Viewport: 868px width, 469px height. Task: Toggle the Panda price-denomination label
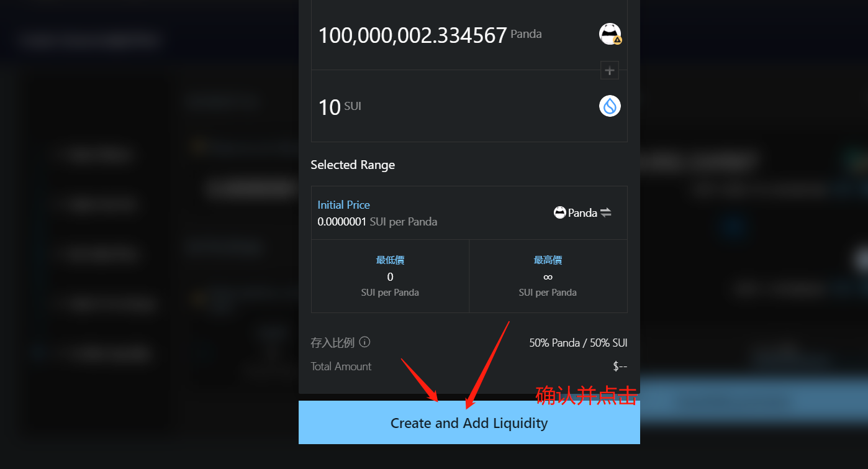[x=582, y=212]
